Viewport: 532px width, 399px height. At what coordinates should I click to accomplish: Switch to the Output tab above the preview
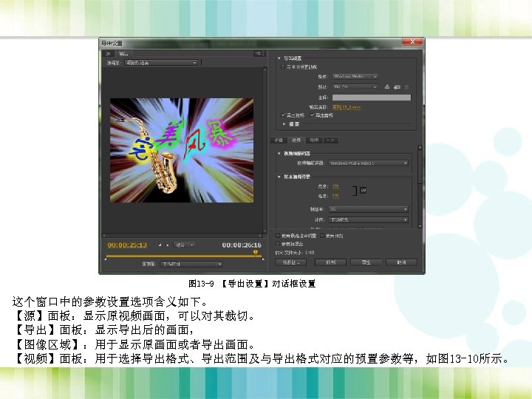123,54
